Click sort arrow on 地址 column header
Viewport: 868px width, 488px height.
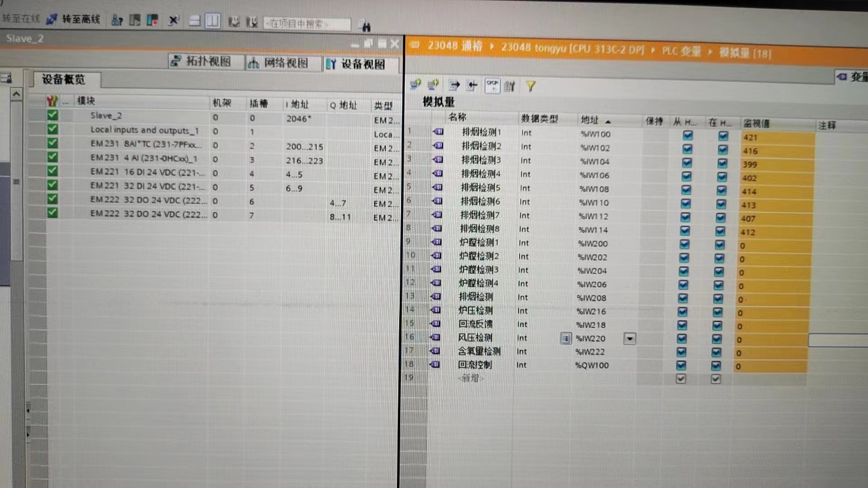608,122
